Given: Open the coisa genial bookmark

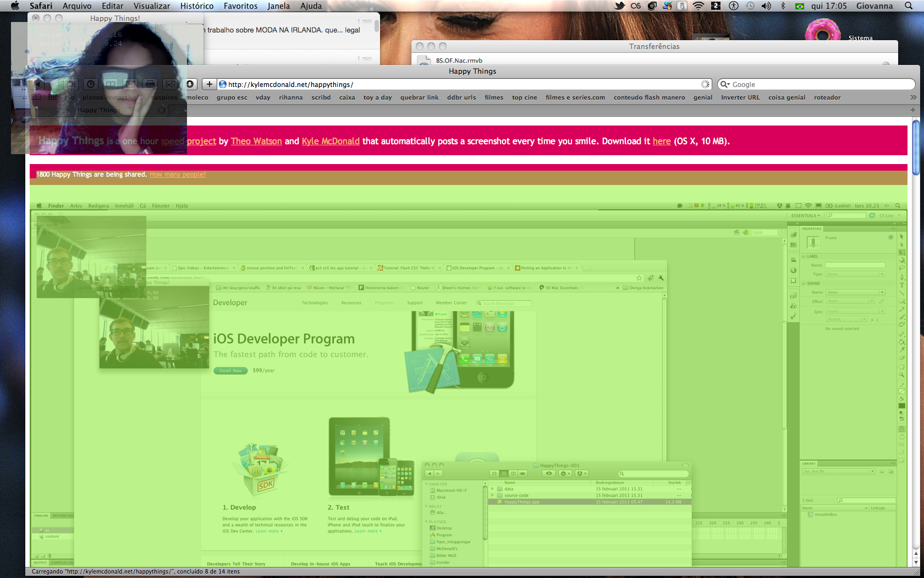Looking at the screenshot, I should pyautogui.click(x=787, y=97).
